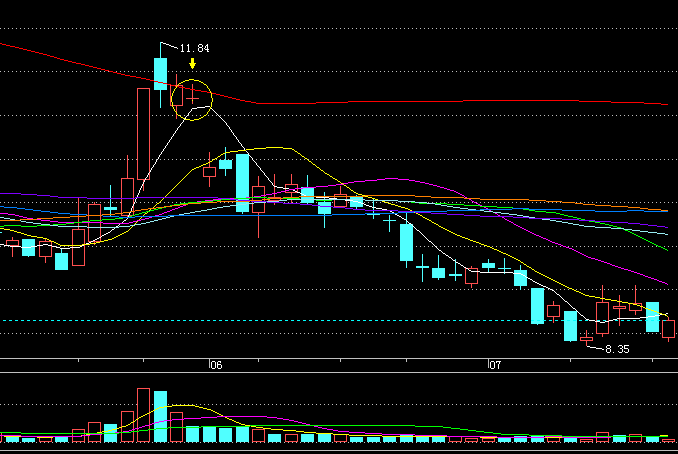The width and height of the screenshot is (678, 454).
Task: Select the tallest red volume bar
Action: (143, 414)
